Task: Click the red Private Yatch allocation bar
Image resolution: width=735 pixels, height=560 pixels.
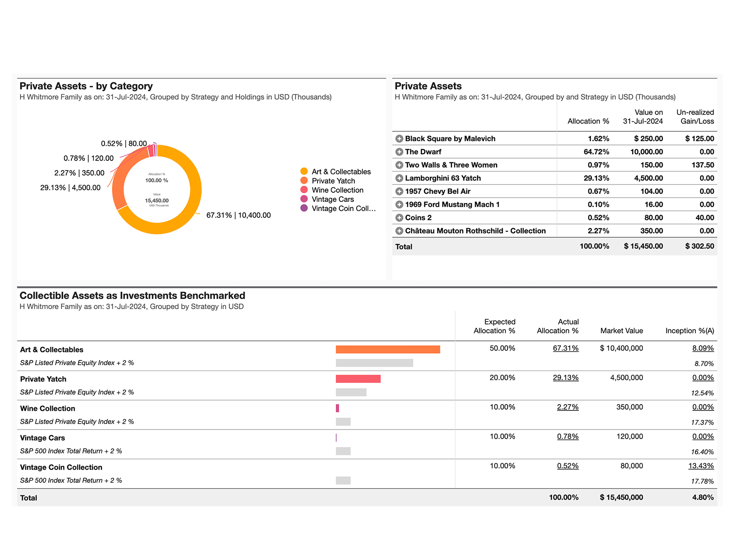Action: 358,379
